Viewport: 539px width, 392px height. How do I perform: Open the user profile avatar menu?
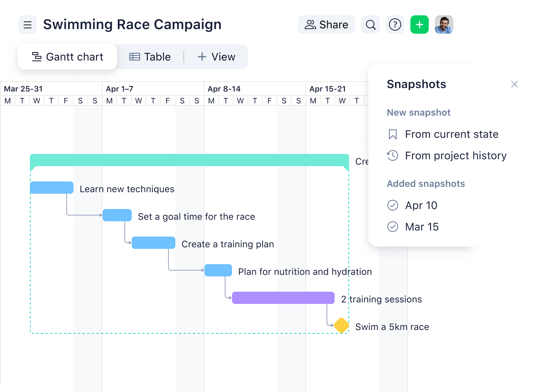(x=444, y=24)
